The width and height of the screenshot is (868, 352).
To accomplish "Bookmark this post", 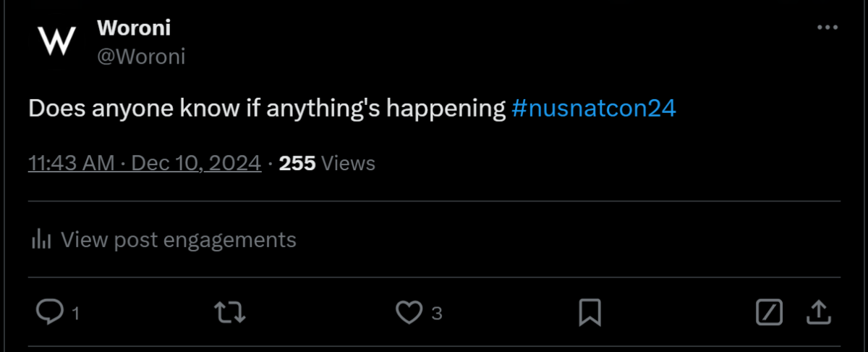I will point(590,313).
